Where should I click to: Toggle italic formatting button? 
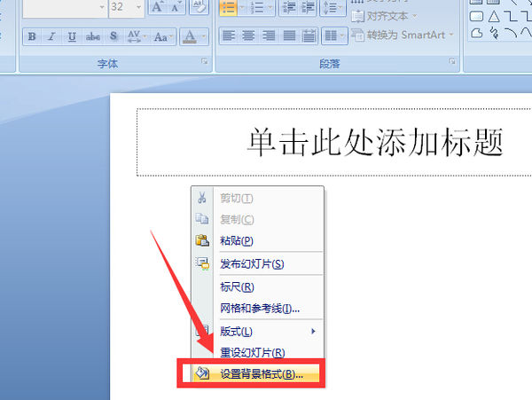tap(51, 37)
